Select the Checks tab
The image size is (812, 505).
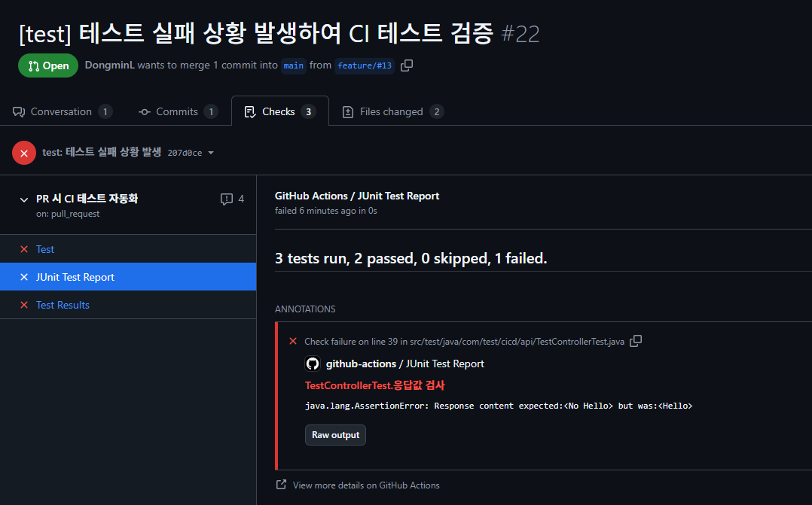pos(280,111)
